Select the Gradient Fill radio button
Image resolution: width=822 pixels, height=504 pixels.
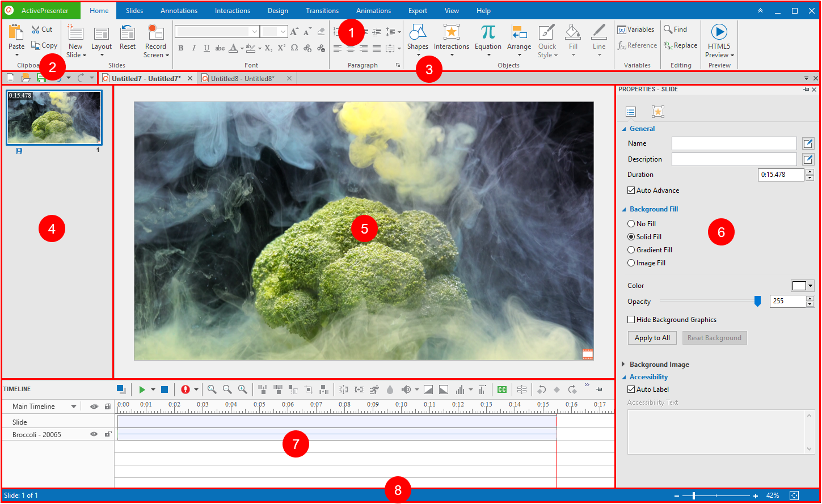[x=631, y=250]
